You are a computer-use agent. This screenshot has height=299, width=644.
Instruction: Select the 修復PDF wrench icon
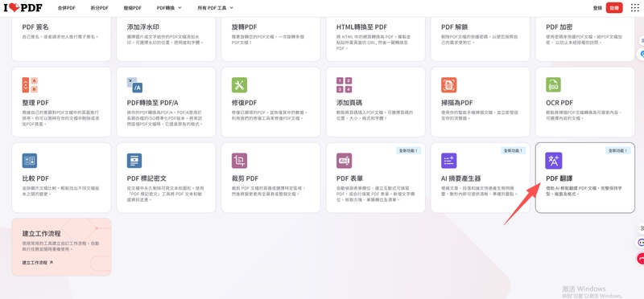239,84
